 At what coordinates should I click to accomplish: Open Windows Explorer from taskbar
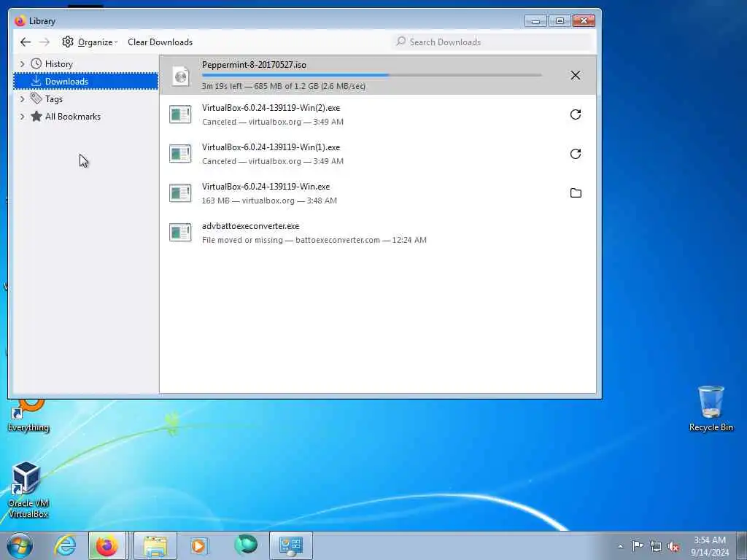pyautogui.click(x=155, y=545)
